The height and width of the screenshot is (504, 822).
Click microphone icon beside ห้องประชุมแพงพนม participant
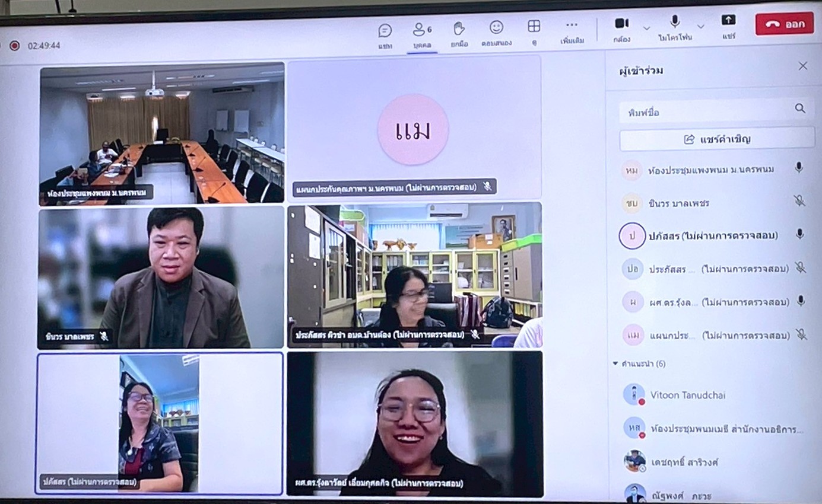pos(799,168)
